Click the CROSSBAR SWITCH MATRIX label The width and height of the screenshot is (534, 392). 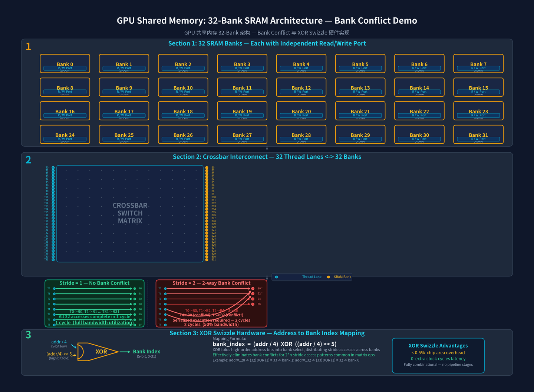pos(130,213)
